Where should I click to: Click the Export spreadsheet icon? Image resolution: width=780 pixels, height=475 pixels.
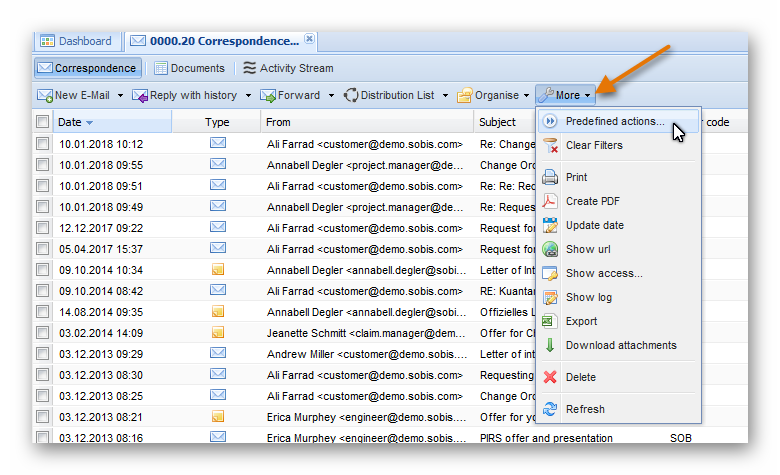[x=549, y=321]
